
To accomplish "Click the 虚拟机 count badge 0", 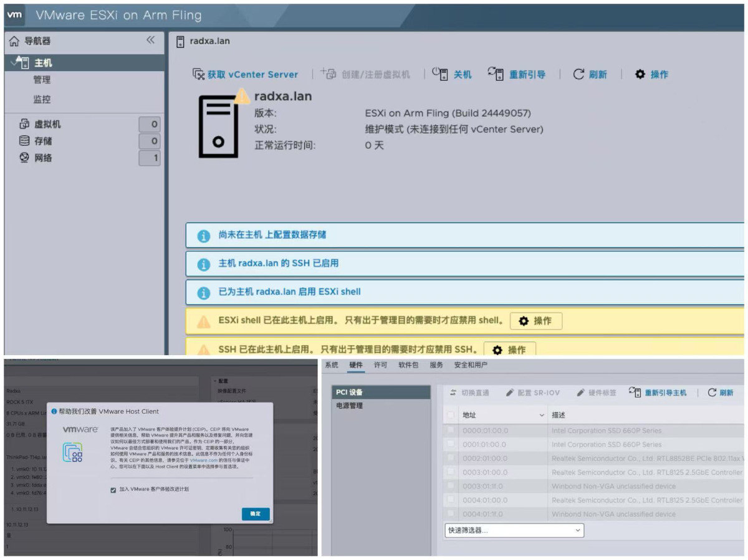I will pos(150,124).
